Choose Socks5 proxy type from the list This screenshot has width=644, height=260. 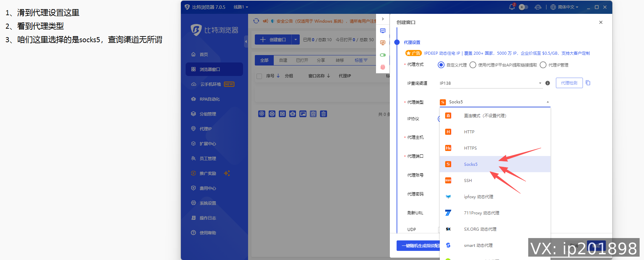coord(495,164)
